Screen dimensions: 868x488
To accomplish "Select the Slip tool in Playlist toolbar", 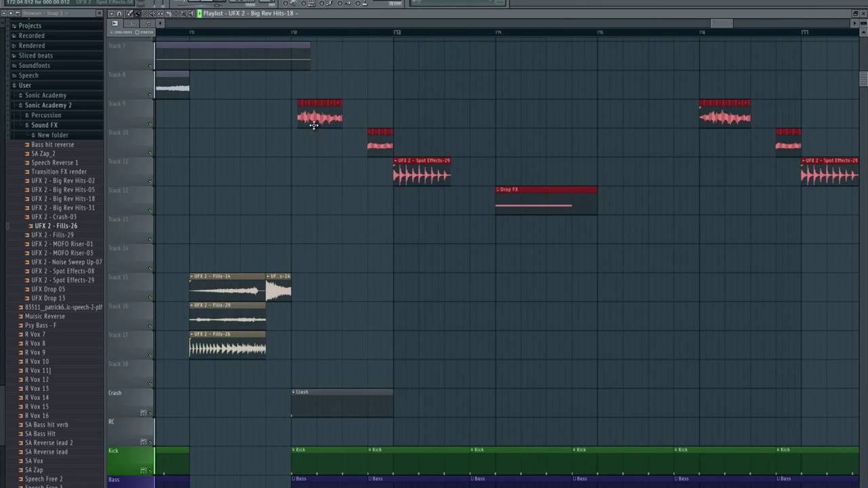I will pos(160,14).
